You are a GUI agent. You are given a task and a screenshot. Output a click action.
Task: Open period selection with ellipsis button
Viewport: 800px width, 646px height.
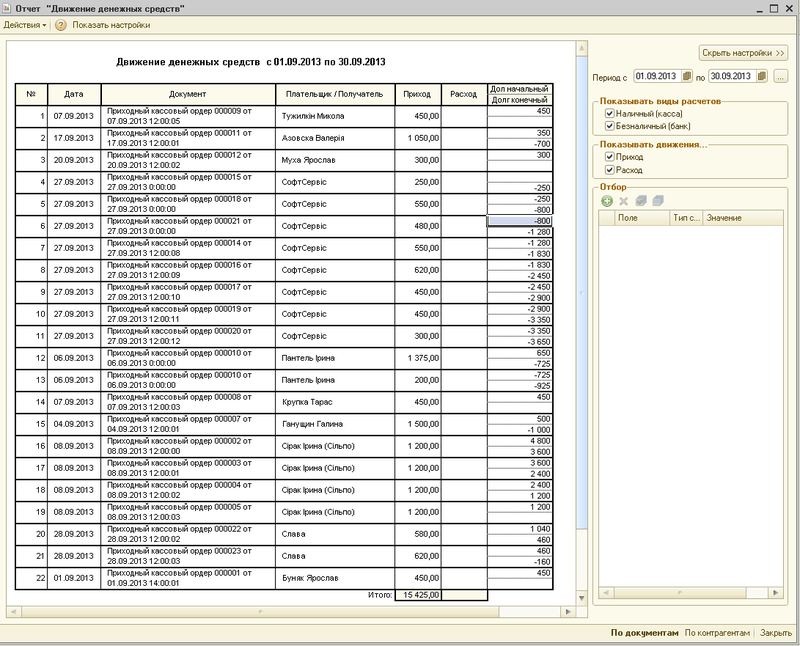coord(781,76)
